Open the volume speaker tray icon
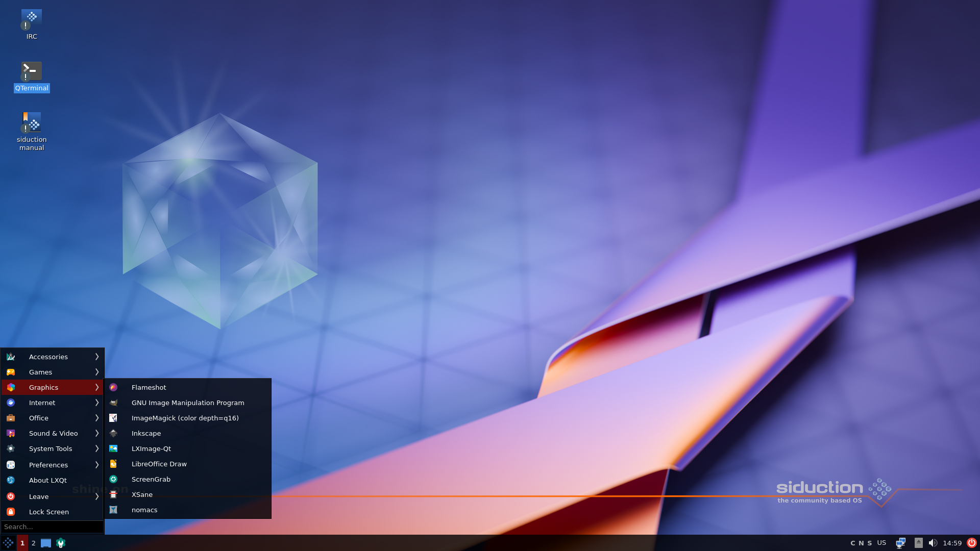The width and height of the screenshot is (980, 551). click(x=933, y=543)
